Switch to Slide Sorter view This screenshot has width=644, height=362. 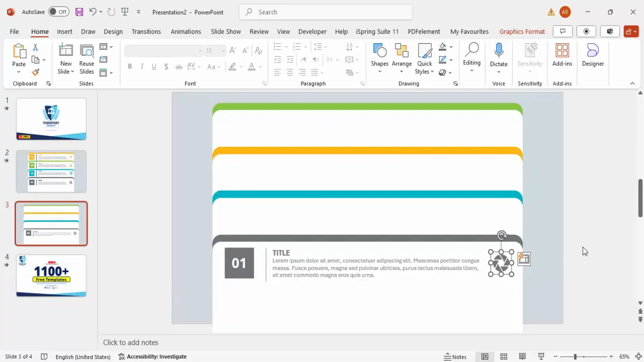(504, 356)
